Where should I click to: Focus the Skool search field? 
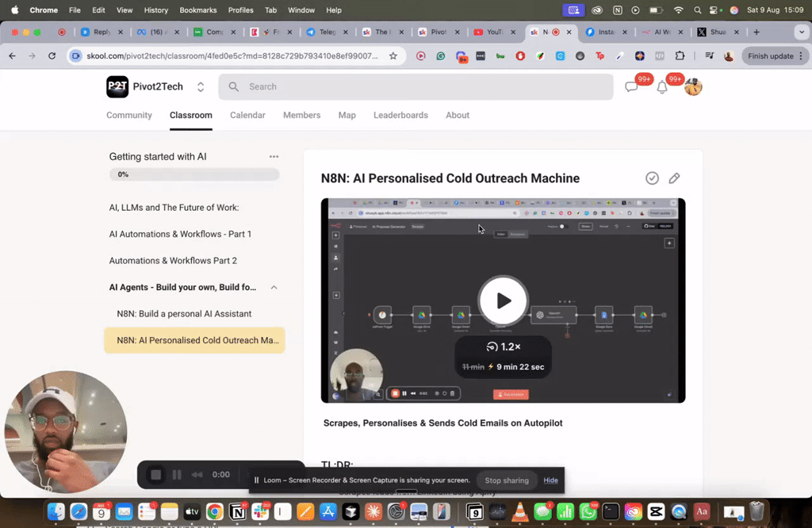click(416, 86)
